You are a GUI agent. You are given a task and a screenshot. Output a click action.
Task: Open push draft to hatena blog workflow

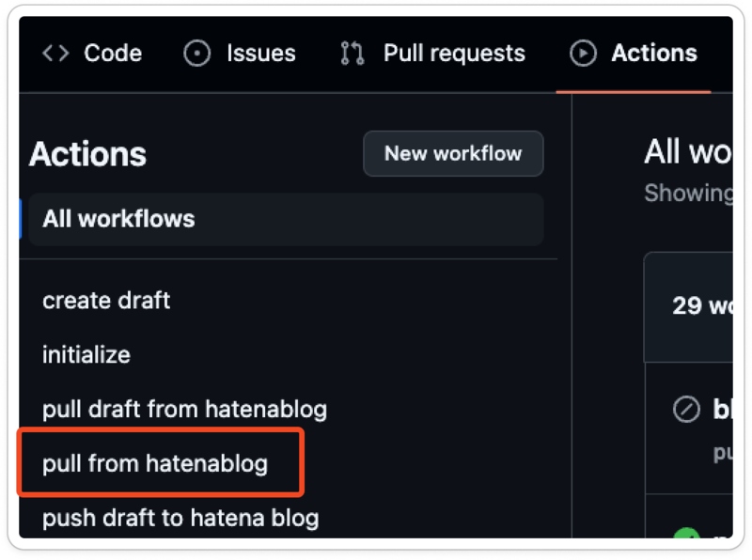point(180,519)
